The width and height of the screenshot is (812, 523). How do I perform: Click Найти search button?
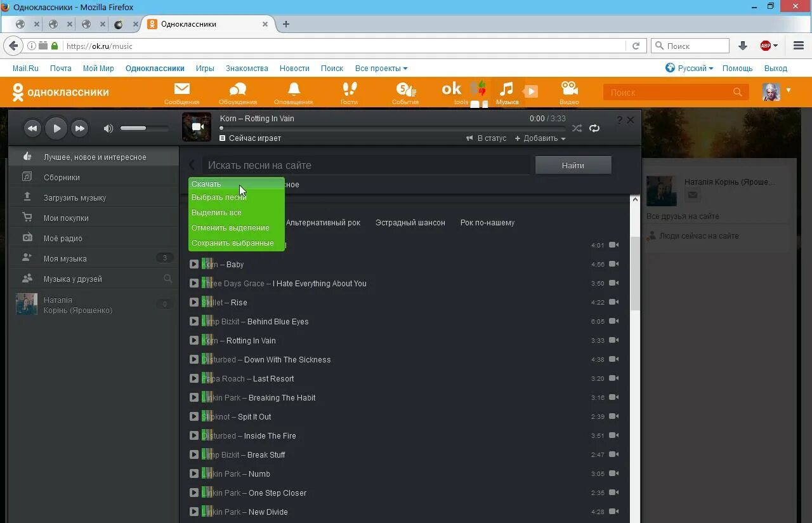pos(573,165)
